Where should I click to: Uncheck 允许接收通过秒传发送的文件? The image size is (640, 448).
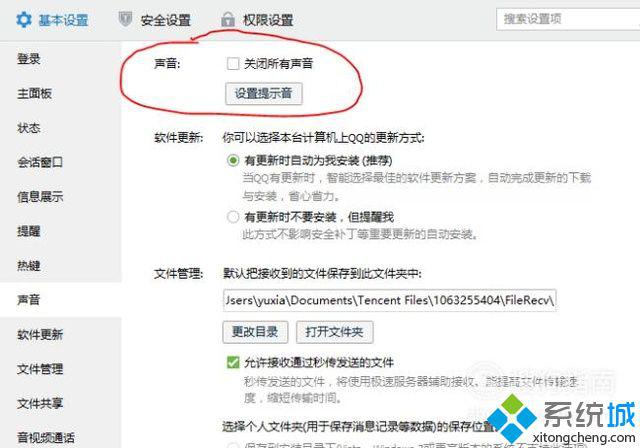(233, 362)
